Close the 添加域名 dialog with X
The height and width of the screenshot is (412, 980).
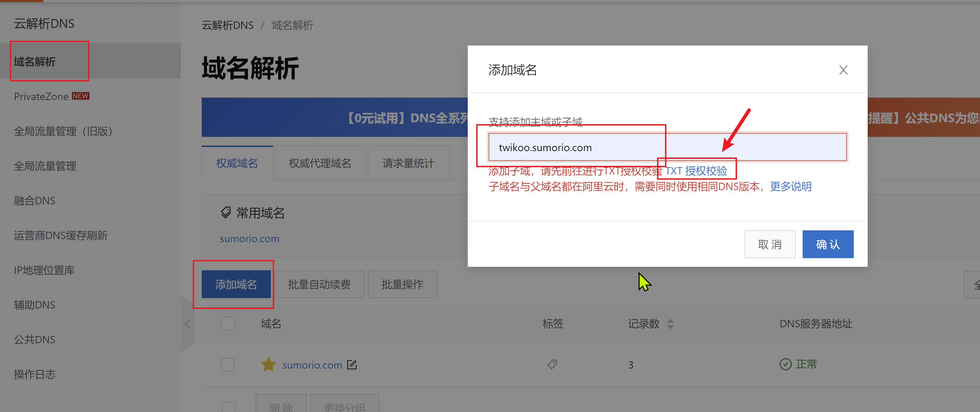point(843,70)
